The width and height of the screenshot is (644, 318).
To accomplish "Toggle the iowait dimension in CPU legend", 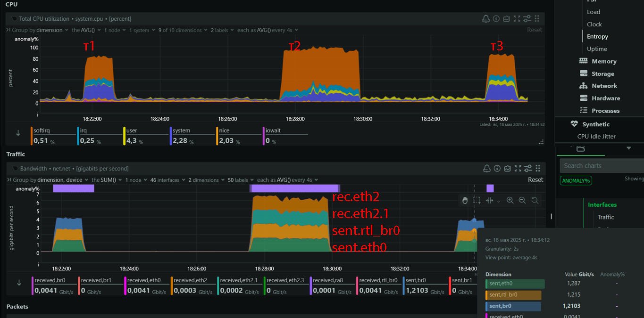I will point(286,136).
